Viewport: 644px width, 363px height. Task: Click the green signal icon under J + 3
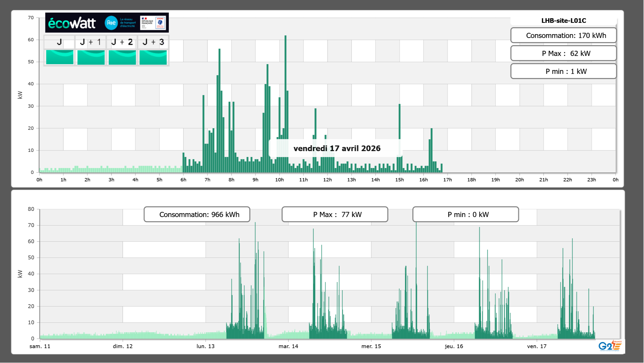pos(153,57)
